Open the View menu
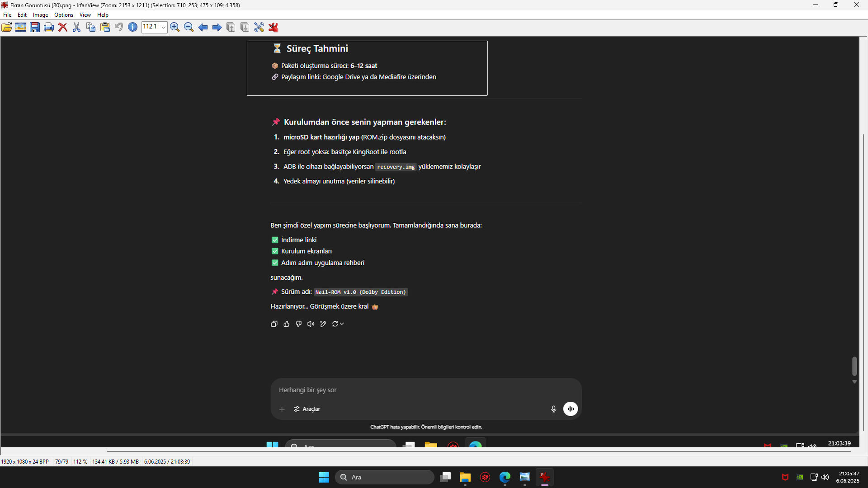The image size is (868, 488). coord(85,15)
